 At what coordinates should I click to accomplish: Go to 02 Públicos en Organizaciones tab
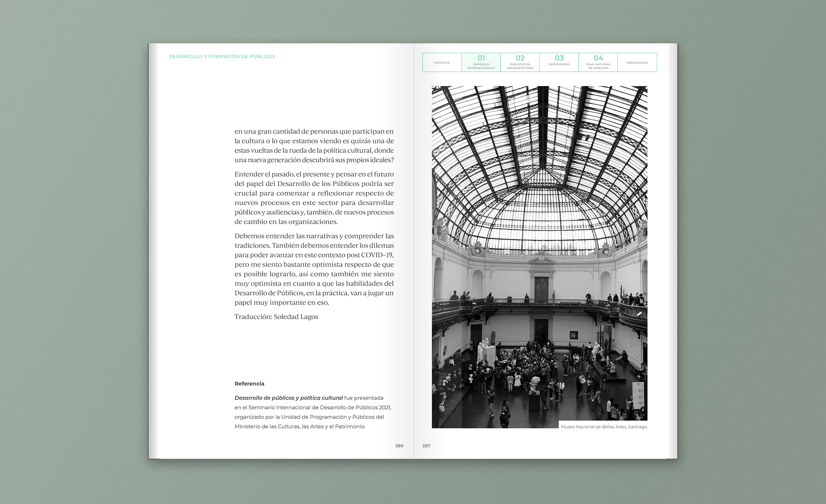[x=520, y=62]
